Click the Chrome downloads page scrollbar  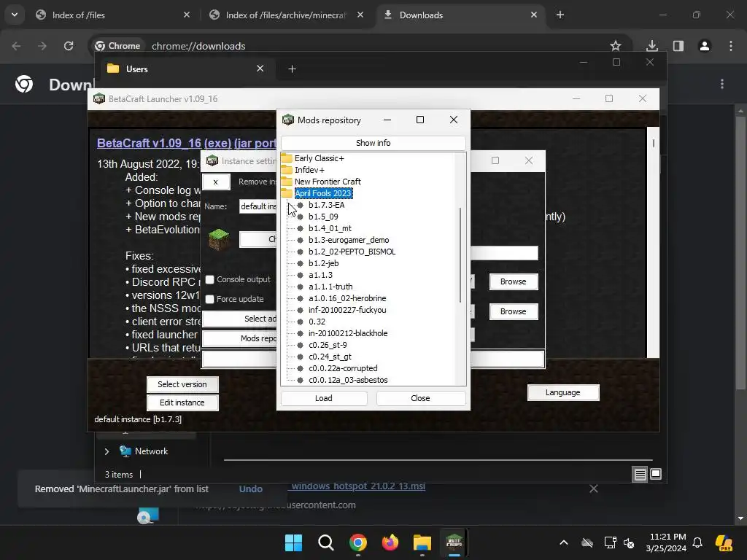(x=740, y=252)
